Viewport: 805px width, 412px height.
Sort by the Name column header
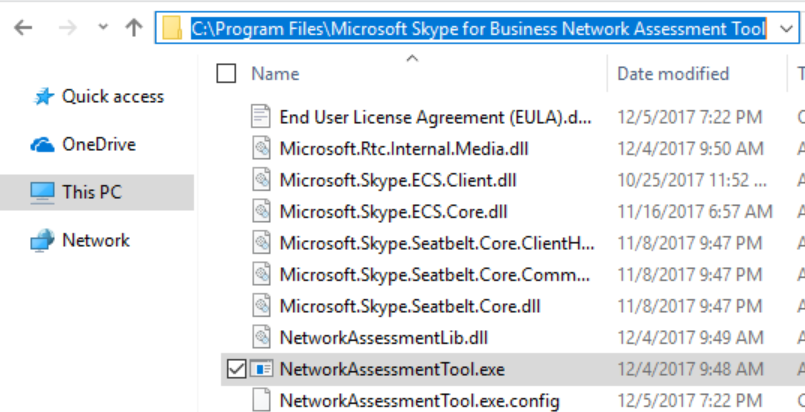click(x=275, y=73)
